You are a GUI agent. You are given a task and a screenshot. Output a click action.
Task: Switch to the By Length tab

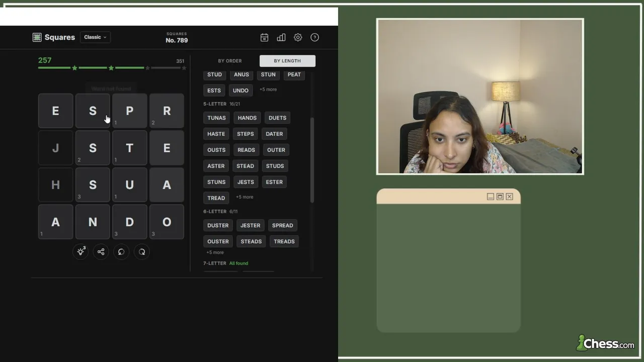[x=287, y=61]
